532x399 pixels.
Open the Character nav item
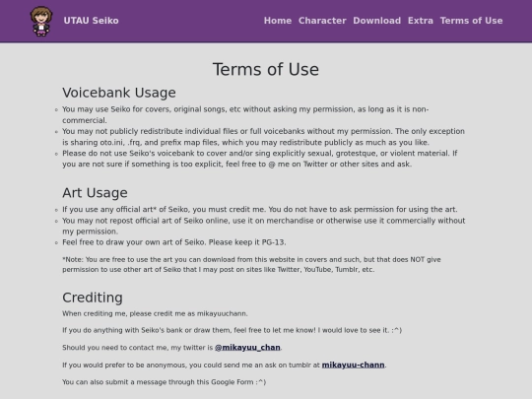pos(322,21)
